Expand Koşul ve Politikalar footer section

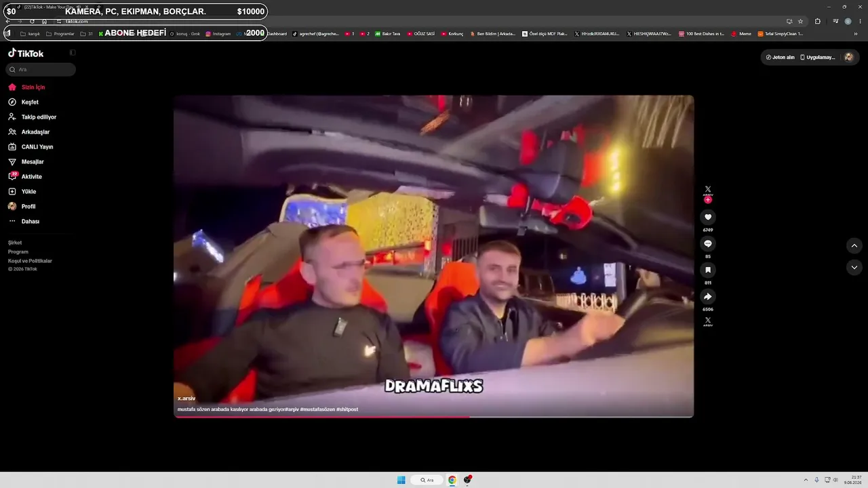click(x=30, y=261)
